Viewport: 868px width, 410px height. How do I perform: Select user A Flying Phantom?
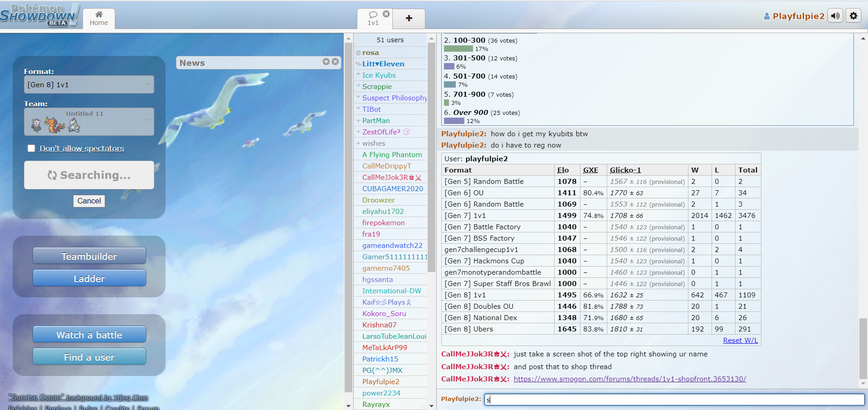pos(390,155)
